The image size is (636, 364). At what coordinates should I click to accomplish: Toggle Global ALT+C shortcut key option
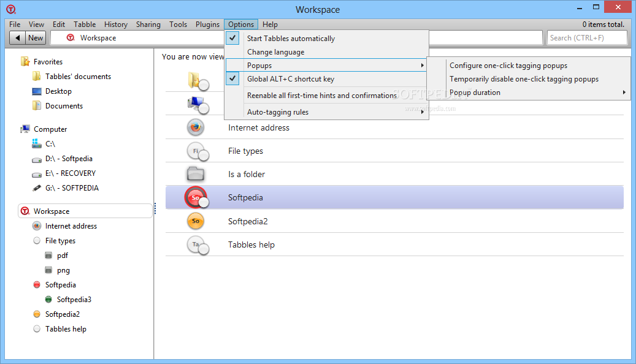(232, 78)
